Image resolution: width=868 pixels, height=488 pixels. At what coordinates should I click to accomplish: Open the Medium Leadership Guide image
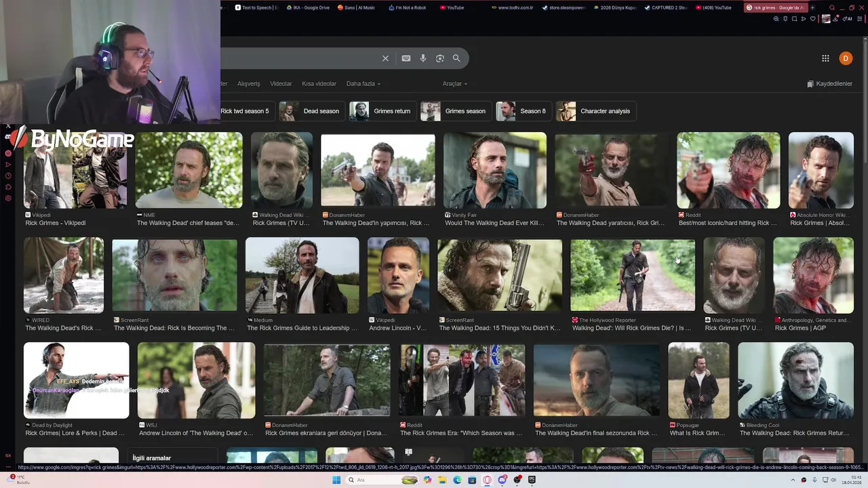[302, 274]
